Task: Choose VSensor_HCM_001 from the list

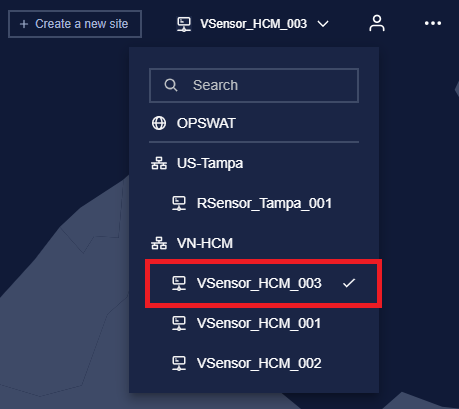Action: (x=254, y=323)
